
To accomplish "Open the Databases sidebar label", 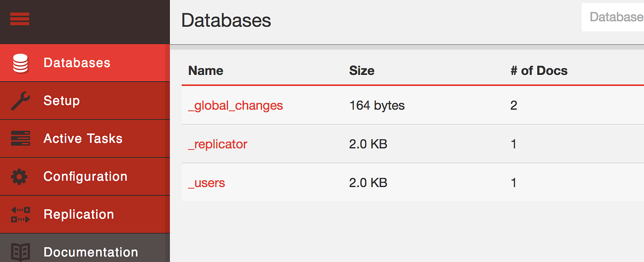I will click(77, 63).
